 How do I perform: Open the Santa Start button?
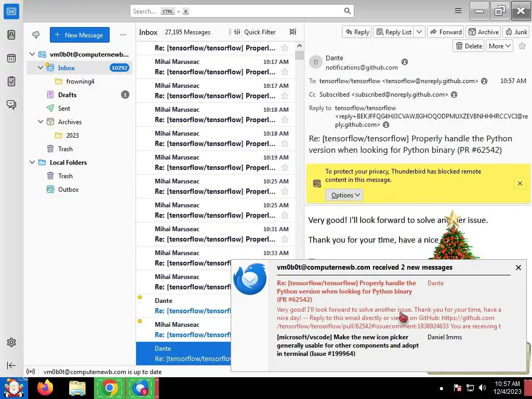14,388
